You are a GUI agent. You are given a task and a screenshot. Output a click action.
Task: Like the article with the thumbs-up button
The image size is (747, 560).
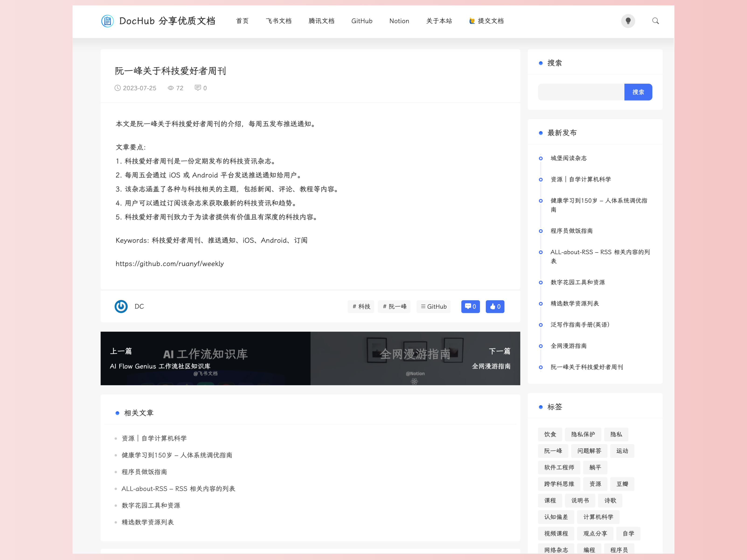pos(495,307)
